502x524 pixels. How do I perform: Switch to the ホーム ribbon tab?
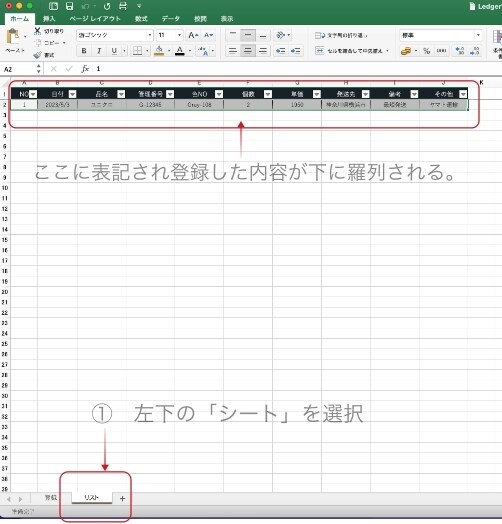click(20, 19)
